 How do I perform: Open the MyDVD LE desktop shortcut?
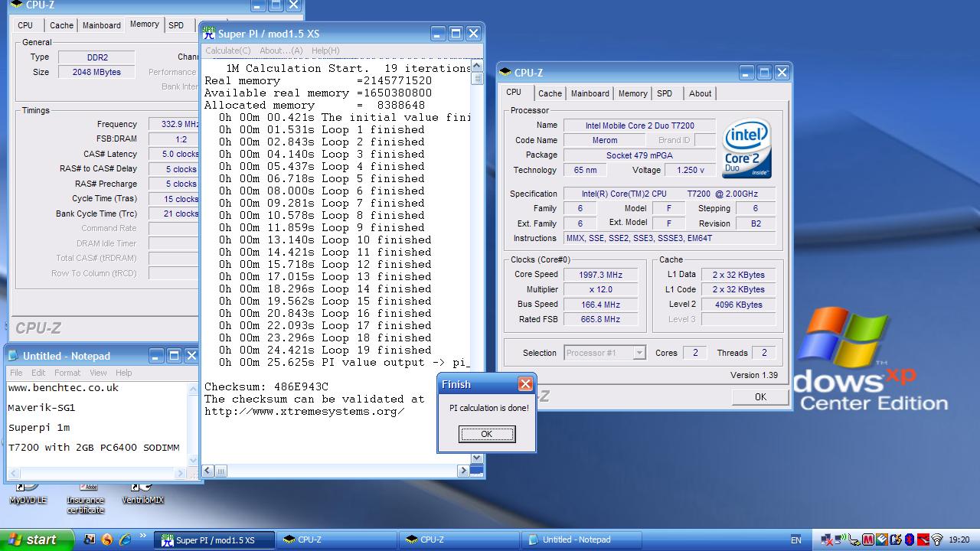[x=28, y=494]
